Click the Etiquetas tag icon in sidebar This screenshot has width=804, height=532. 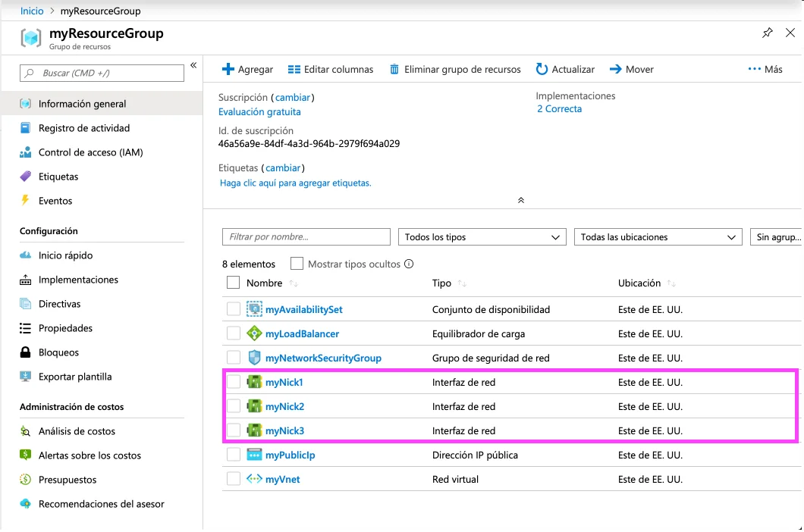25,177
